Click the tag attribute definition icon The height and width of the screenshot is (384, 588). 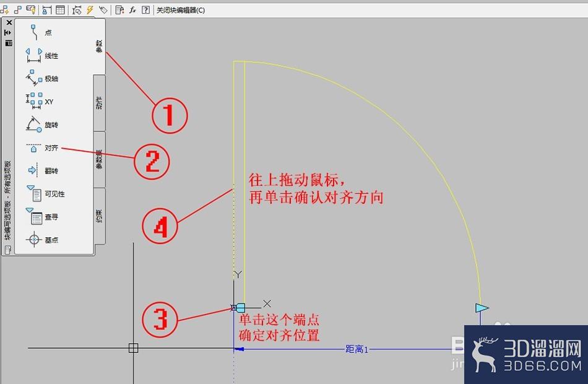pos(103,10)
